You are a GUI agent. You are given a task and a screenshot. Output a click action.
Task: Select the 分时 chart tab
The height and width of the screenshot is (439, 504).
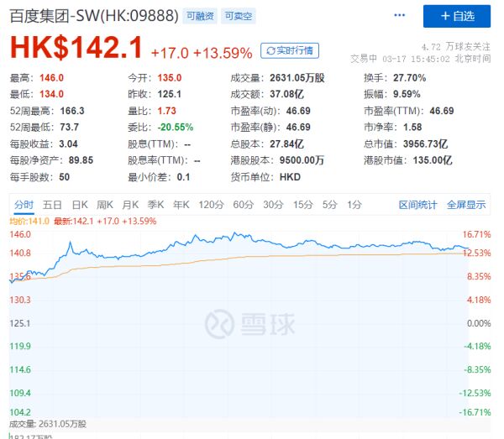pyautogui.click(x=24, y=204)
